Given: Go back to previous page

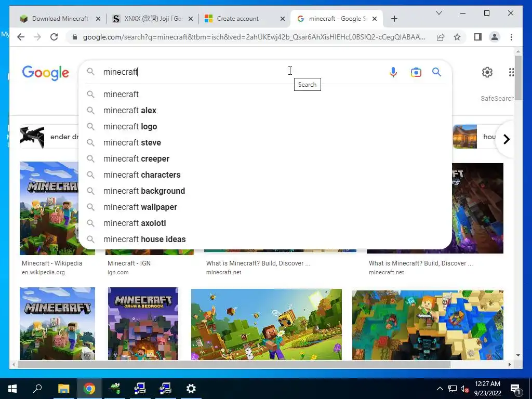Looking at the screenshot, I should pos(21,37).
